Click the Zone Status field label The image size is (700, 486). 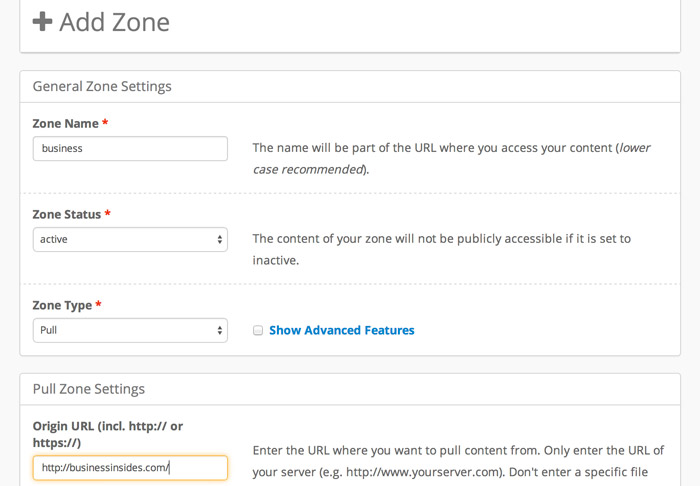[67, 214]
